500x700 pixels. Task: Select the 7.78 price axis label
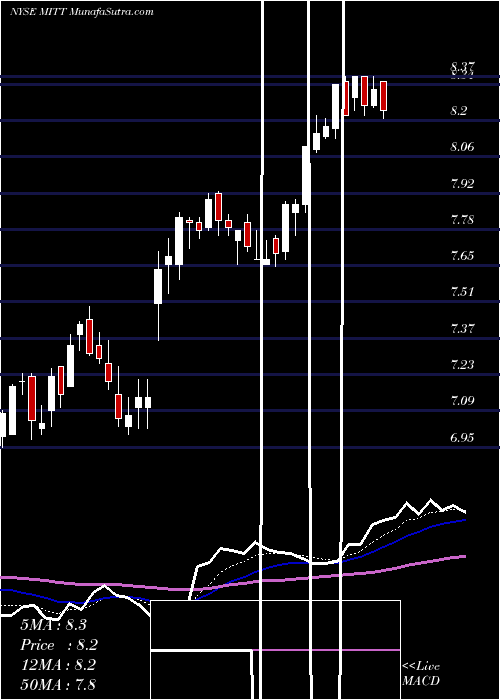(462, 220)
